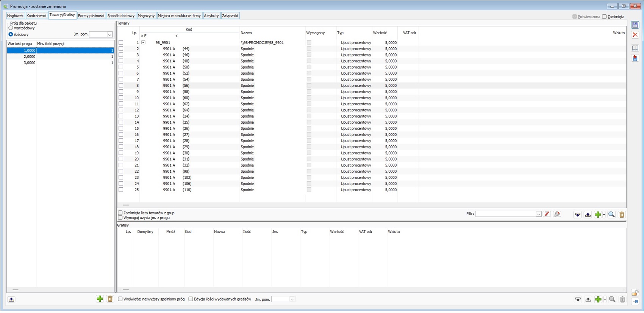The width and height of the screenshot is (644, 313).
Task: Click the pin icon at bottom right
Action: click(x=635, y=302)
